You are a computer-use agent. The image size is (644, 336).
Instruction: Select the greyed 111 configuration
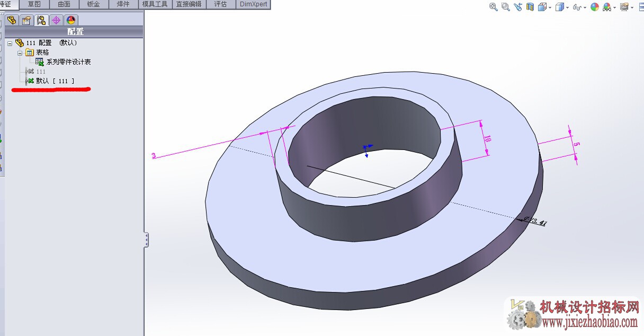[x=41, y=72]
